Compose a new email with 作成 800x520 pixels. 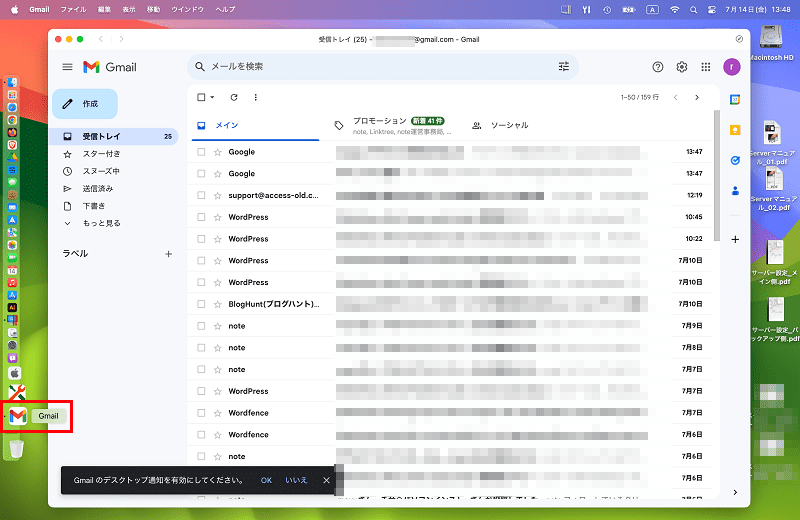tap(85, 104)
